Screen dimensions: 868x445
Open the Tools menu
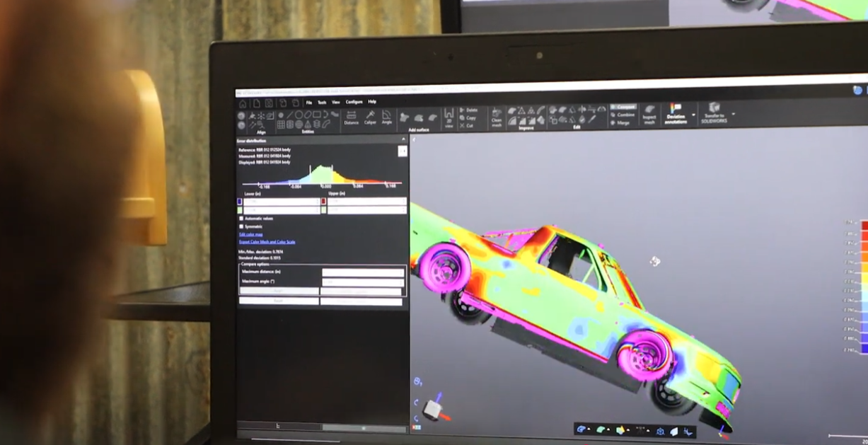322,102
